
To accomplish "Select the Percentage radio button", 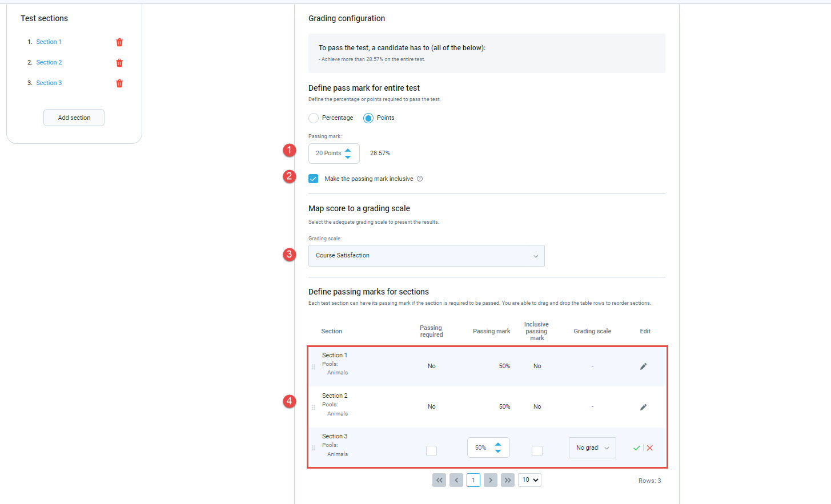I will click(314, 118).
